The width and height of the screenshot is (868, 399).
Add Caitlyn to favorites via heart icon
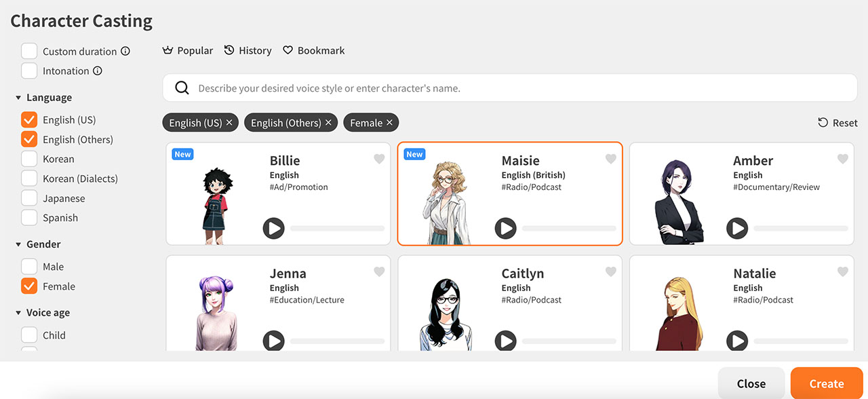tap(610, 271)
